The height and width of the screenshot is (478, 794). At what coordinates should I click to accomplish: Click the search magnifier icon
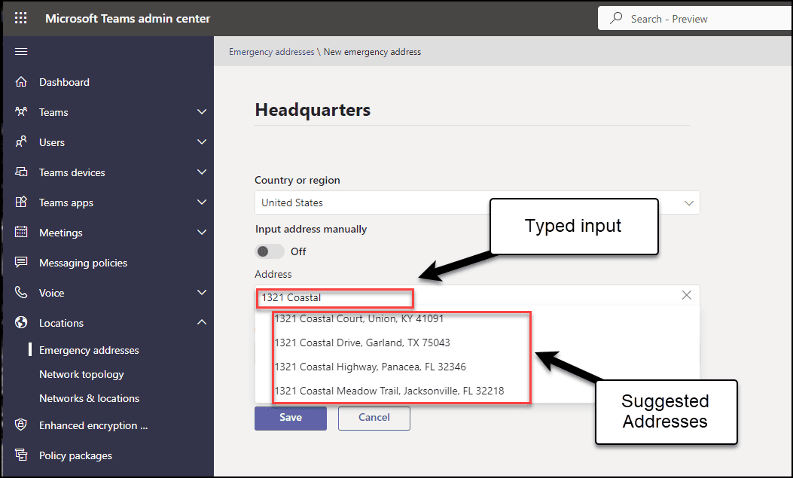click(x=616, y=18)
